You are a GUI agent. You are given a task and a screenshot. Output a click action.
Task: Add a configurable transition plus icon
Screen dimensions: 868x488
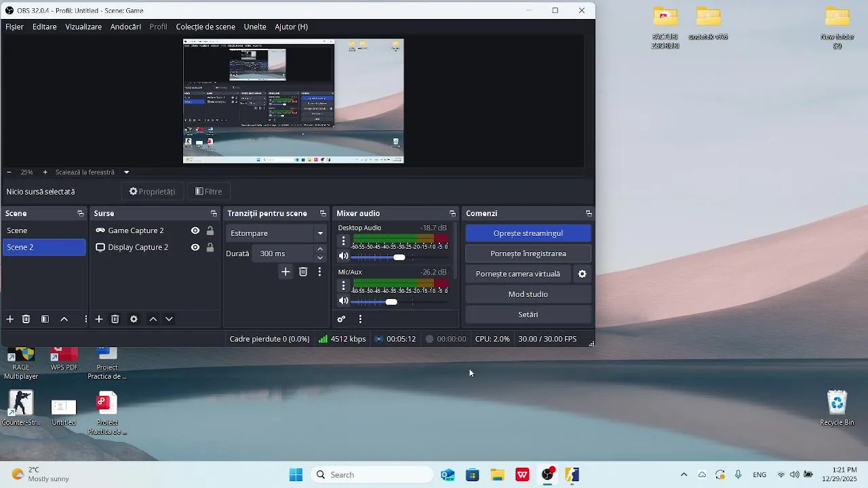[285, 272]
